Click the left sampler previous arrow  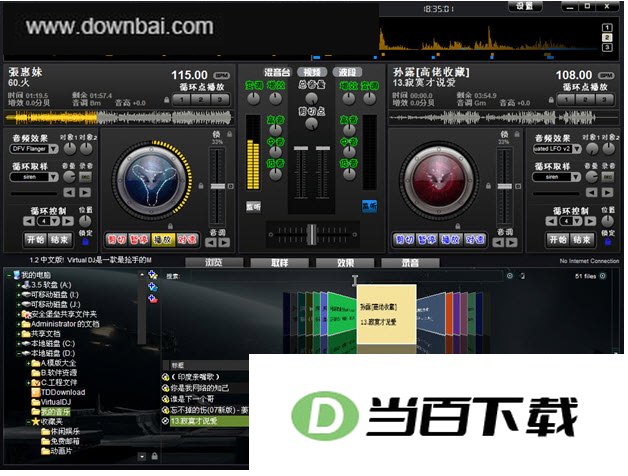coord(69,193)
